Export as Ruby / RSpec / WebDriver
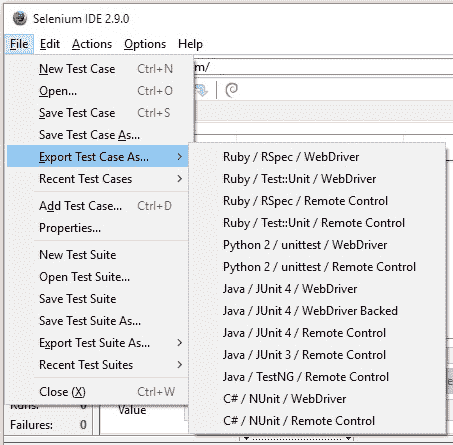The image size is (453, 445). point(317,157)
